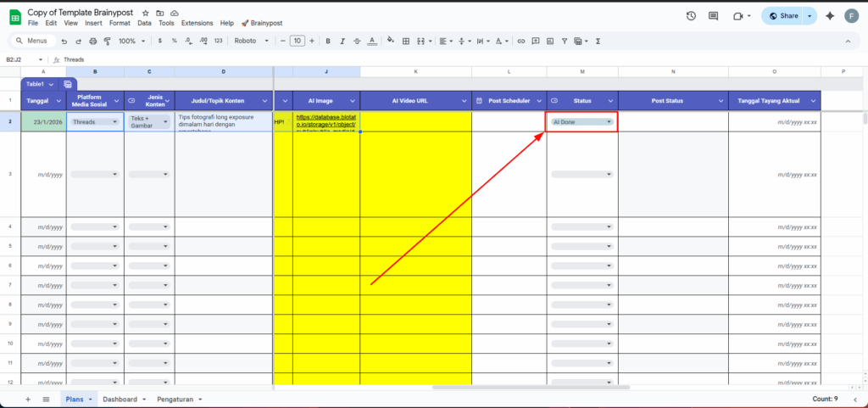The image size is (868, 408).
Task: Apply Italic formatting
Action: click(341, 41)
